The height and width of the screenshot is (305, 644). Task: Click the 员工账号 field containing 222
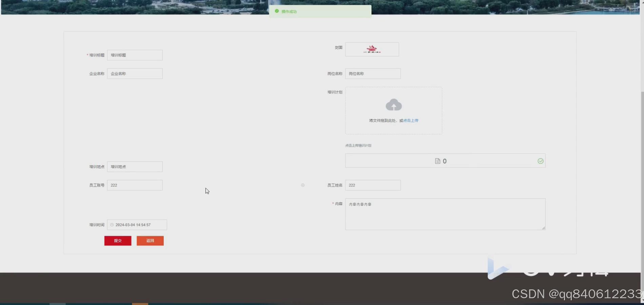point(135,185)
